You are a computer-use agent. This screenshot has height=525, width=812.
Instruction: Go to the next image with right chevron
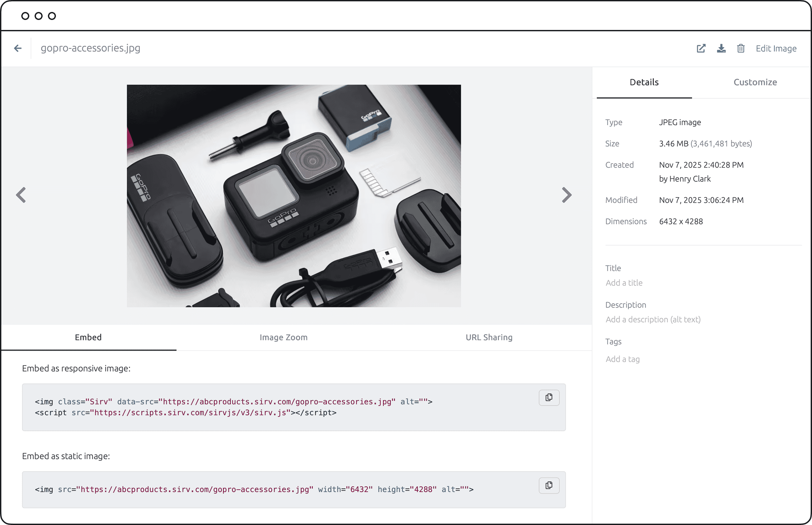566,195
